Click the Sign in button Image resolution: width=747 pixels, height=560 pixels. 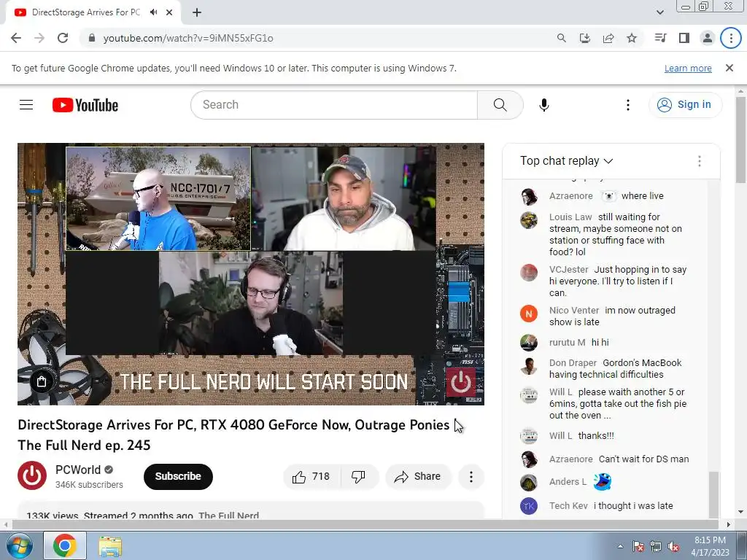coord(685,105)
